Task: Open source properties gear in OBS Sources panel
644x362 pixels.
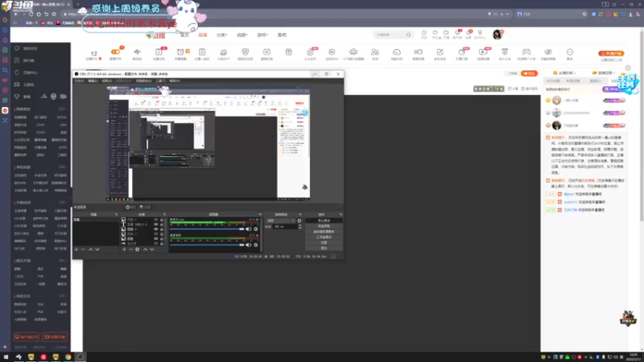Action: [x=138, y=249]
